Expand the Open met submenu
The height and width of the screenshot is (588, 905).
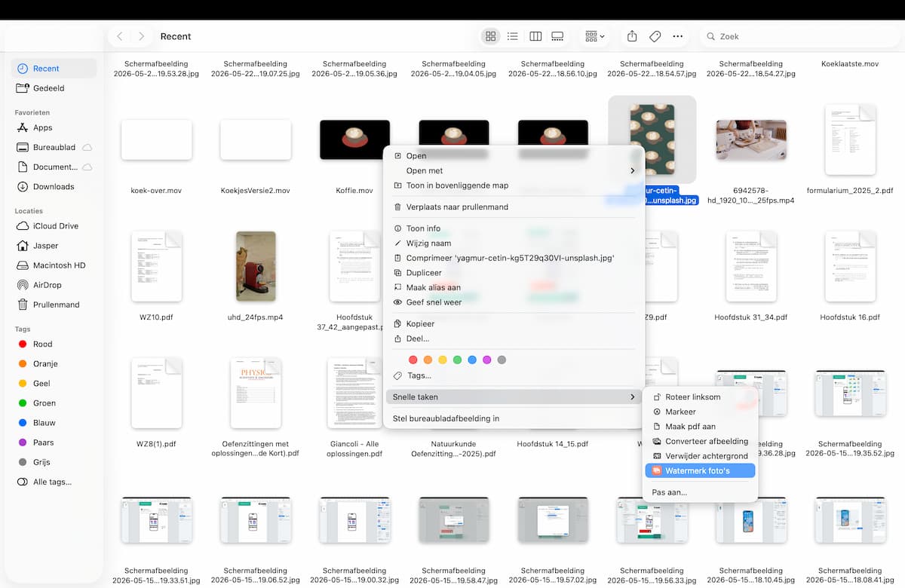tap(514, 170)
